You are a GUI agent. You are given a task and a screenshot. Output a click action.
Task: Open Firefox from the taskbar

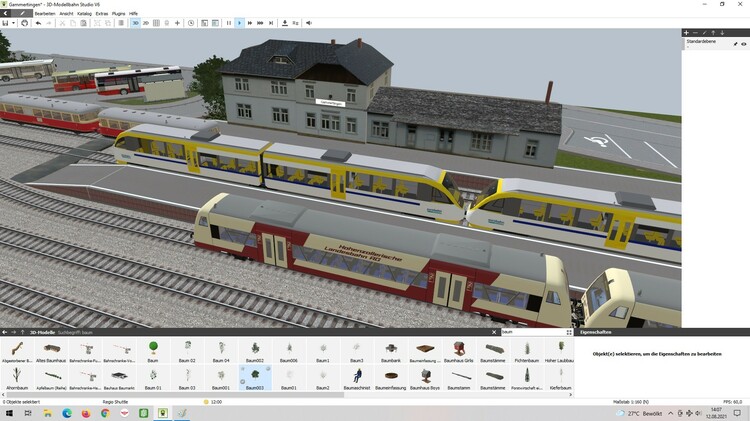click(86, 413)
